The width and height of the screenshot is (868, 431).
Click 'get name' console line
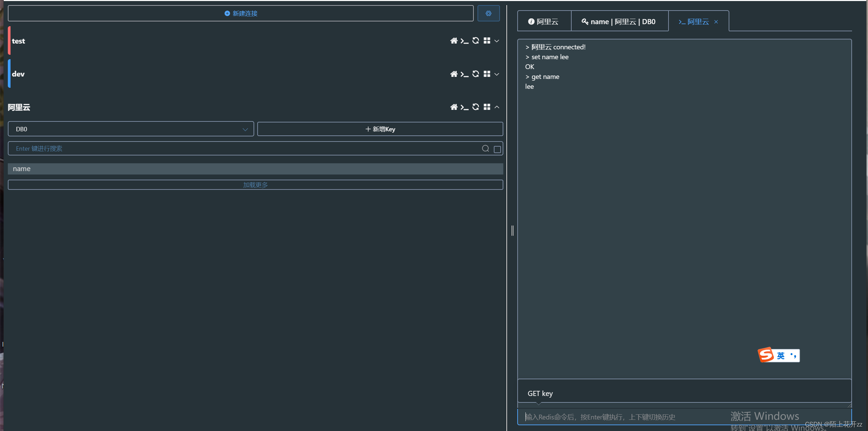coord(542,77)
